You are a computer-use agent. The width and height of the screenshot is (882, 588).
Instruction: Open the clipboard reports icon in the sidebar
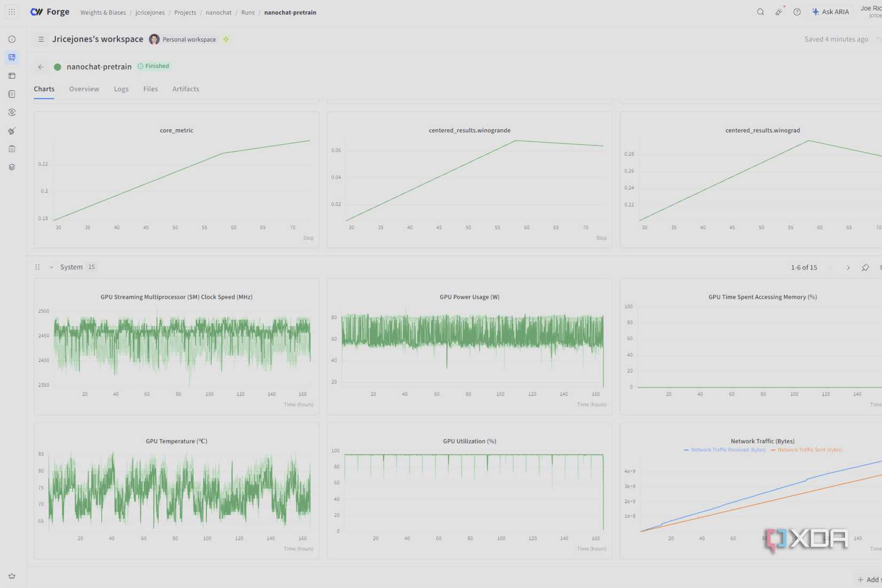point(12,149)
